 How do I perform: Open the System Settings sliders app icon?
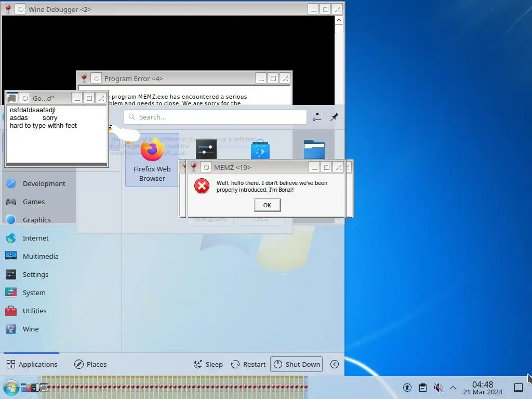click(x=206, y=149)
